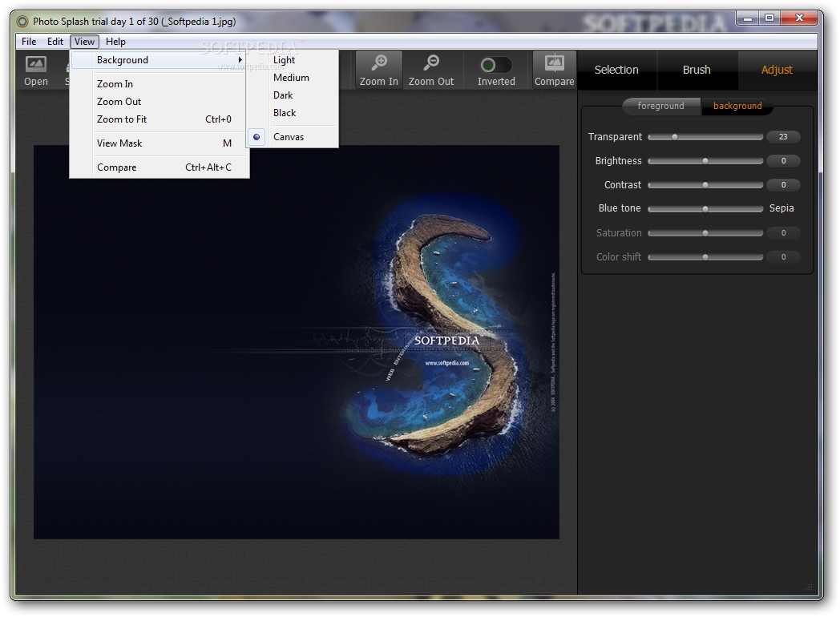Image resolution: width=840 pixels, height=617 pixels.
Task: Click the Blue tone to Sepia slider
Action: coord(705,209)
